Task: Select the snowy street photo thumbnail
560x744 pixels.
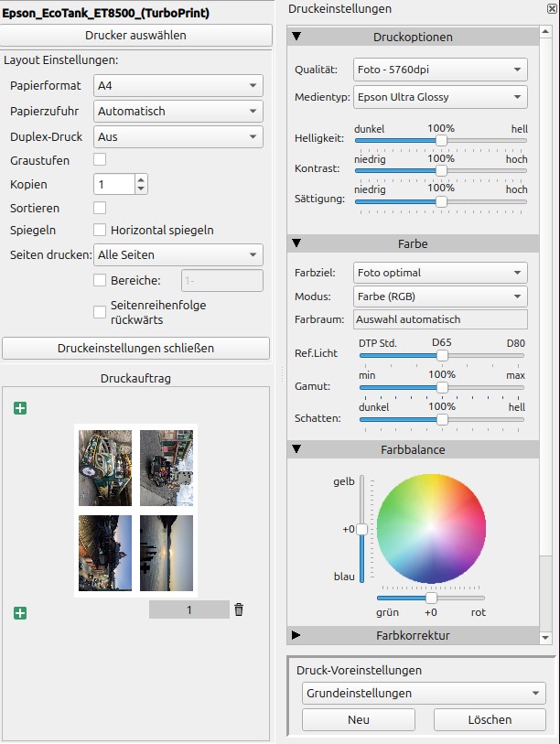Action: pos(167,468)
